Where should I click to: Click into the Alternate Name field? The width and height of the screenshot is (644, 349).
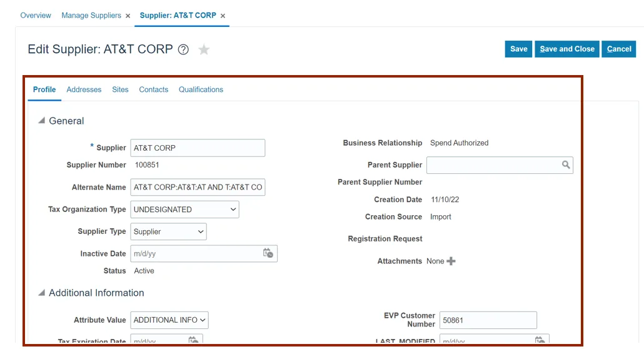pos(198,187)
